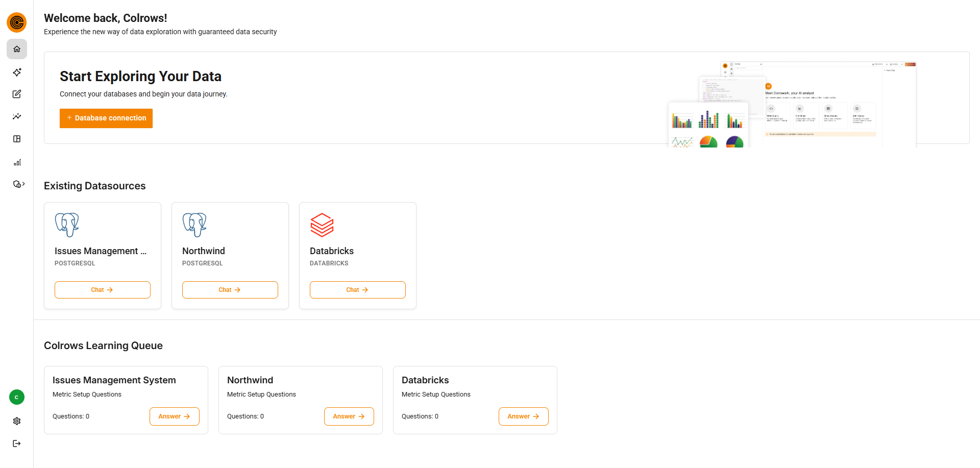
Task: Select the data security shield icon
Action: point(17,184)
